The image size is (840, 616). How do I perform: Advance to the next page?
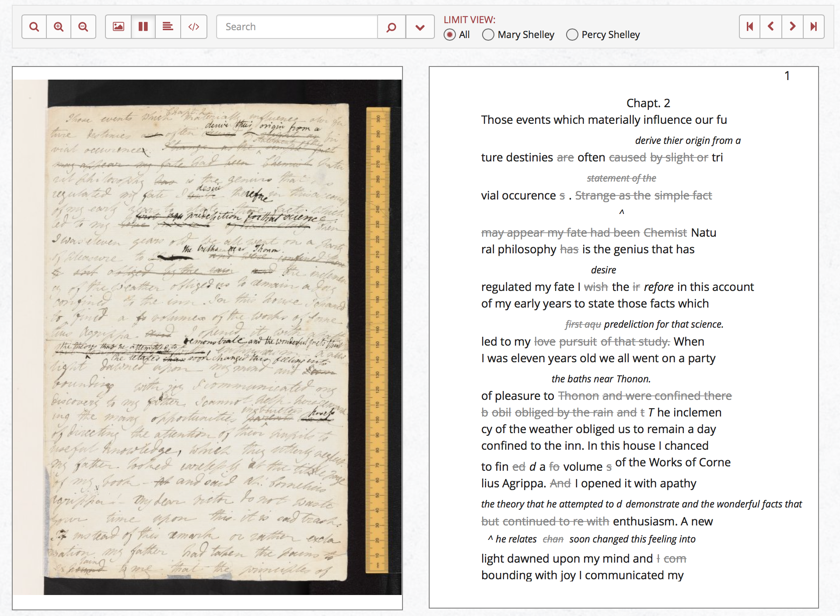pyautogui.click(x=792, y=26)
